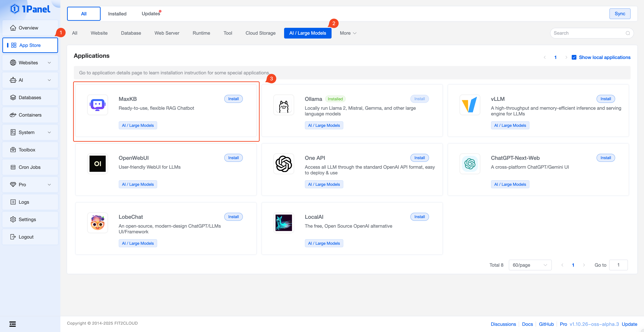The width and height of the screenshot is (644, 332).
Task: Click the Logs list icon
Action: click(13, 202)
